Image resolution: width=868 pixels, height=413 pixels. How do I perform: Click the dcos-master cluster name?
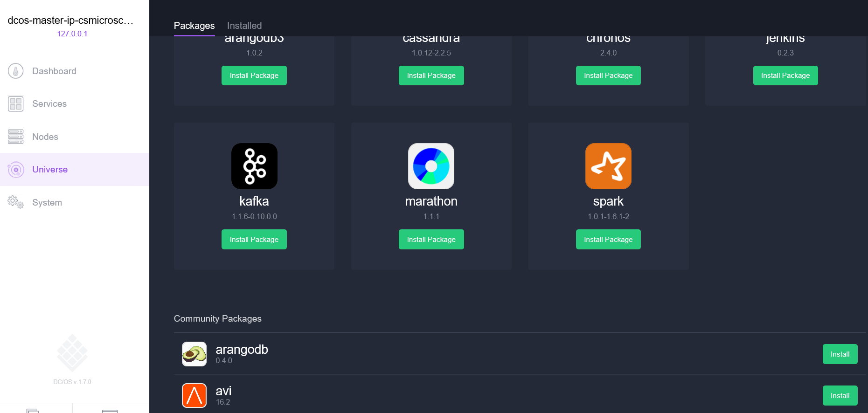click(x=71, y=21)
